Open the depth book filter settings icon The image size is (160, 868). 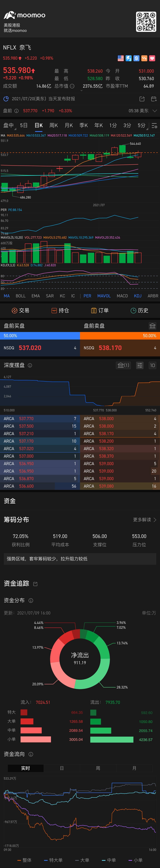[x=140, y=365]
